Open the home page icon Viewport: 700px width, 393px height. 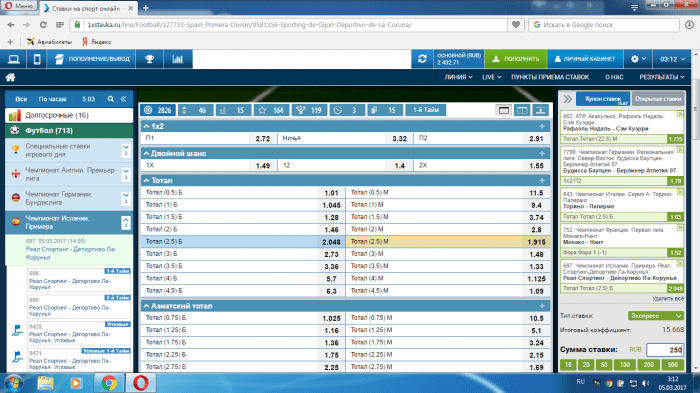coord(10,77)
